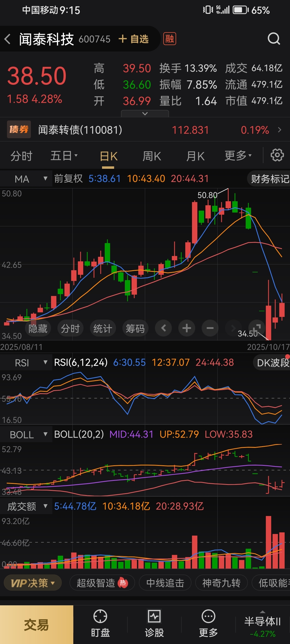
Task: Expand chart to fullscreen icon
Action: 256,328
